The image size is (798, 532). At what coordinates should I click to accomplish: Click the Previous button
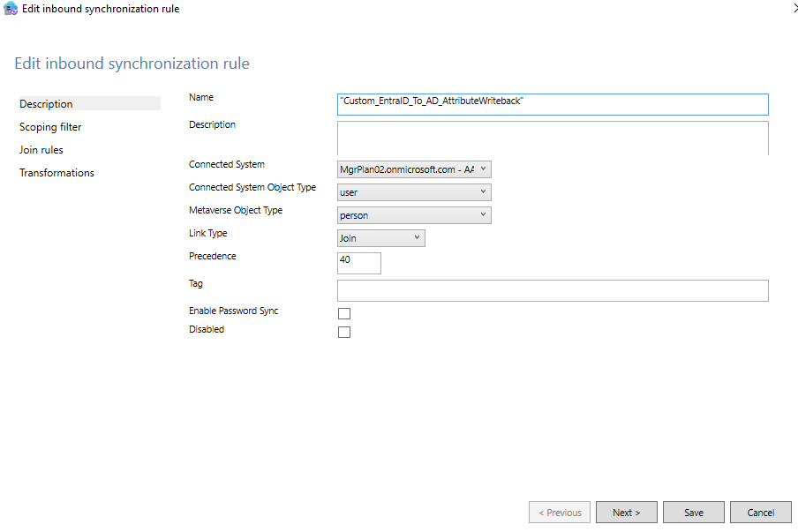pos(559,512)
